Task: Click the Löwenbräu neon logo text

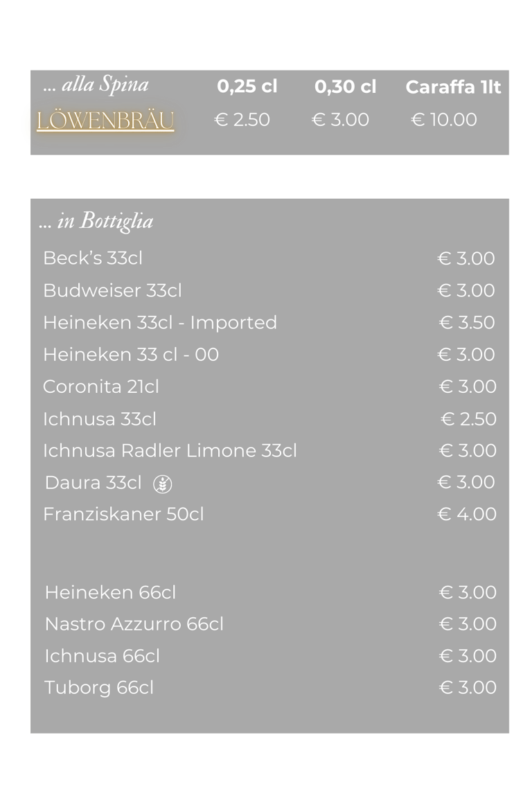Action: pyautogui.click(x=105, y=121)
